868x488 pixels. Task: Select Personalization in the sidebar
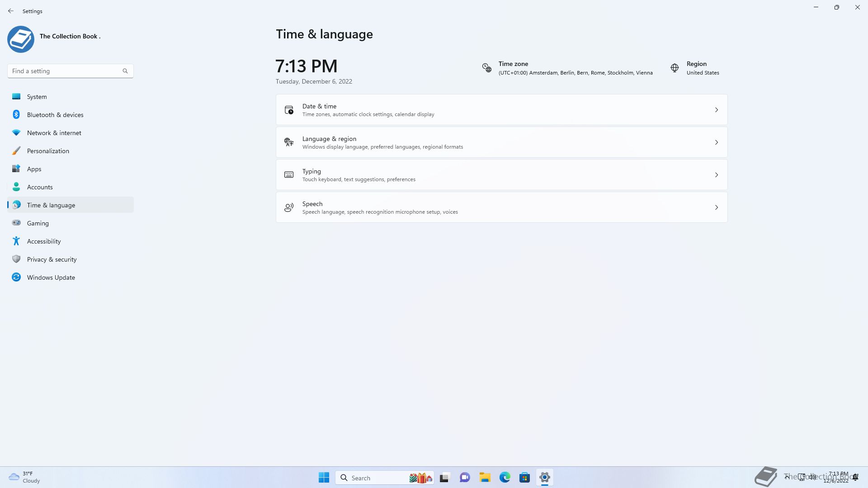coord(48,151)
